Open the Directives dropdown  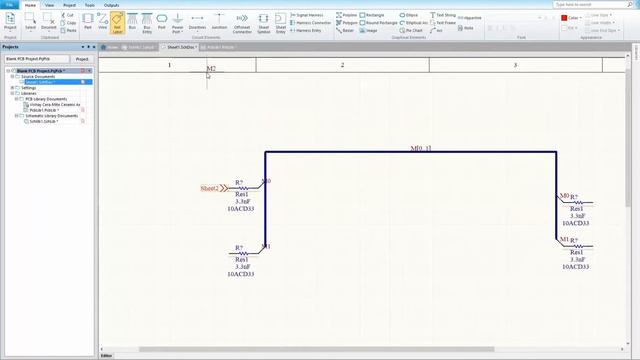[x=197, y=23]
